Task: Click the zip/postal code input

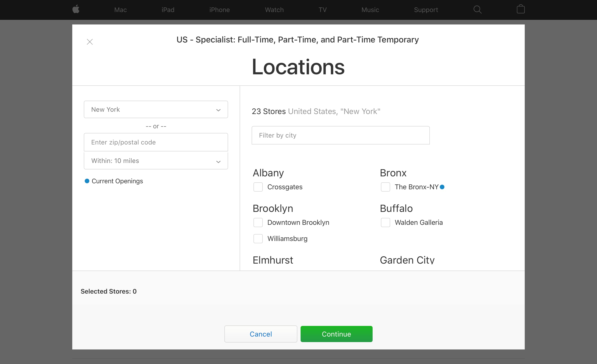Action: [156, 142]
